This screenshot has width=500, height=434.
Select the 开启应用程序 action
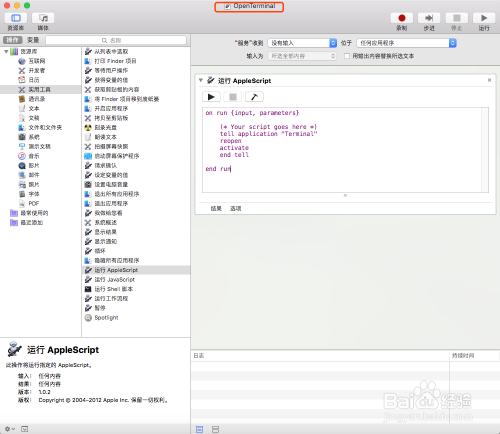coord(111,108)
